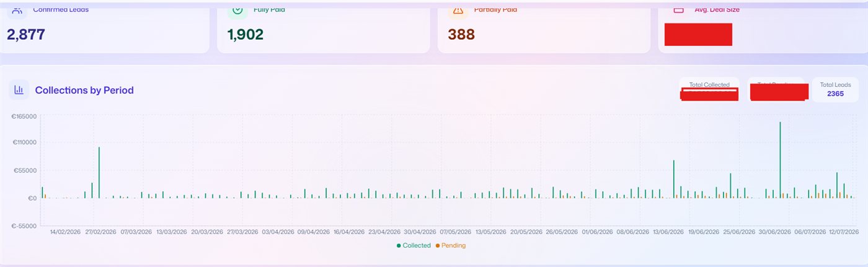This screenshot has height=267, width=868.
Task: Click the Partially Paid label
Action: coord(495,9)
